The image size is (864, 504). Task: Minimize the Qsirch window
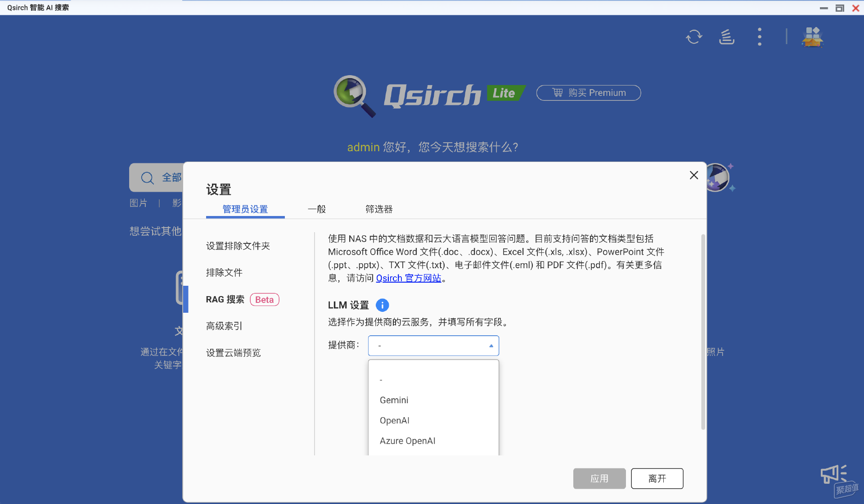point(824,8)
